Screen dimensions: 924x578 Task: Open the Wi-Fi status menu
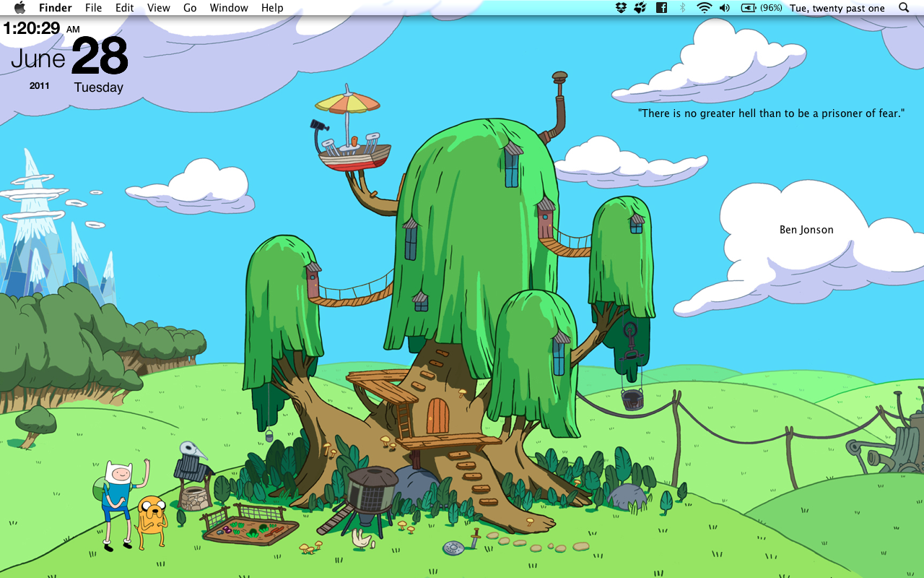pos(704,8)
